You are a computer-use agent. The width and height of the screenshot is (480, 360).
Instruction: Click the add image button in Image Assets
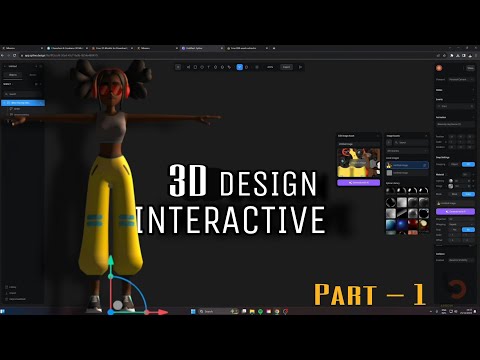pos(389,142)
